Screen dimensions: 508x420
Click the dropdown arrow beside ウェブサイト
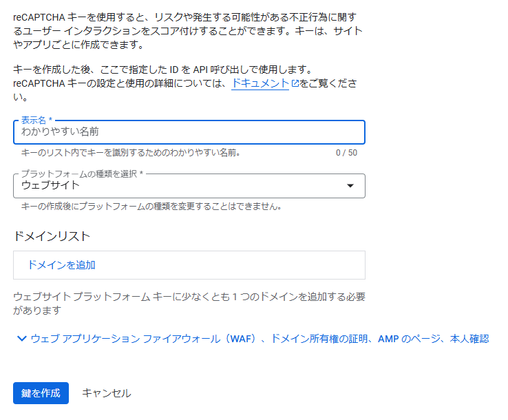tap(350, 186)
